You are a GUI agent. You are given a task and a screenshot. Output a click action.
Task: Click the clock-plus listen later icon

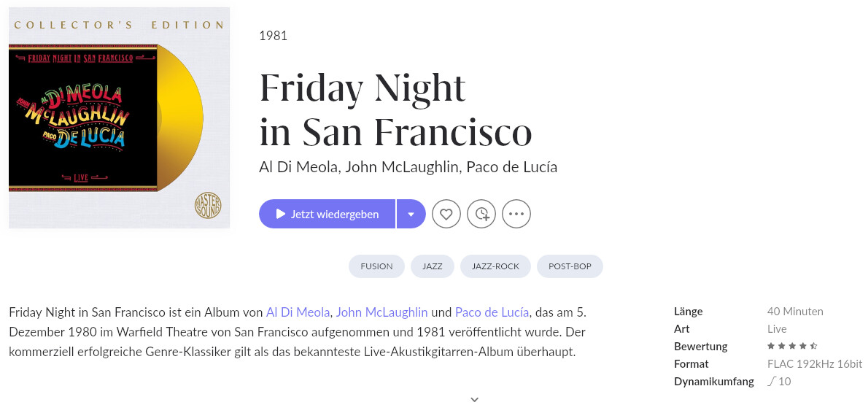click(x=481, y=214)
